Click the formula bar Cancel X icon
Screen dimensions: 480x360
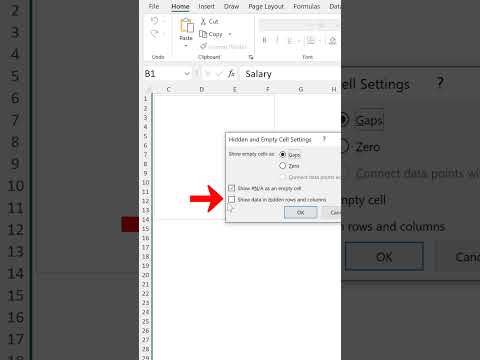coord(207,74)
